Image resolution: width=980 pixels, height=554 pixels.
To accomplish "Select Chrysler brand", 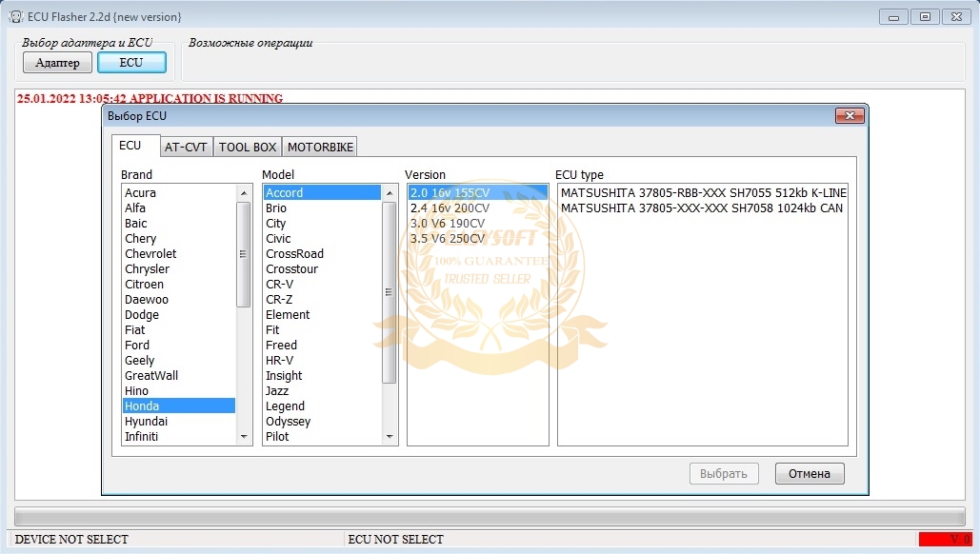I will pos(179,268).
